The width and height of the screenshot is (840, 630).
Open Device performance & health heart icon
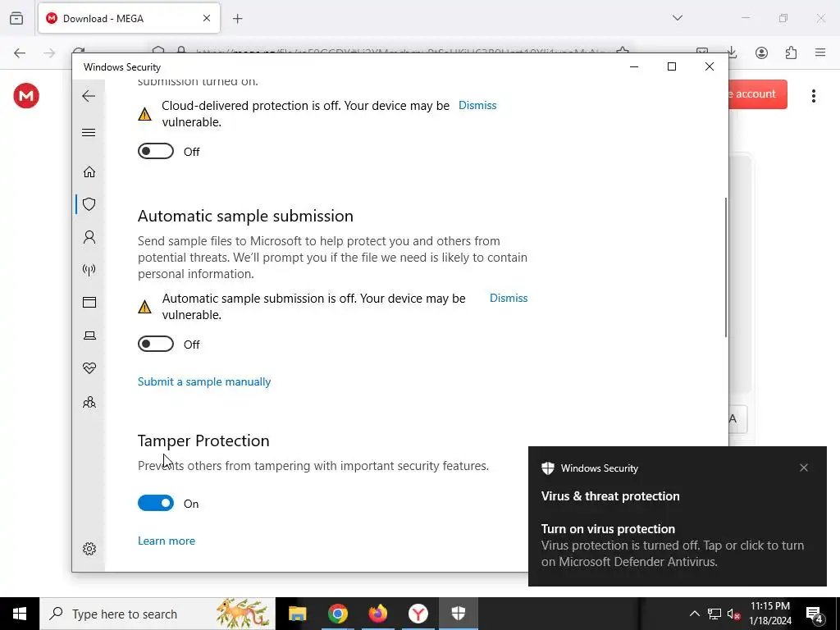89,368
